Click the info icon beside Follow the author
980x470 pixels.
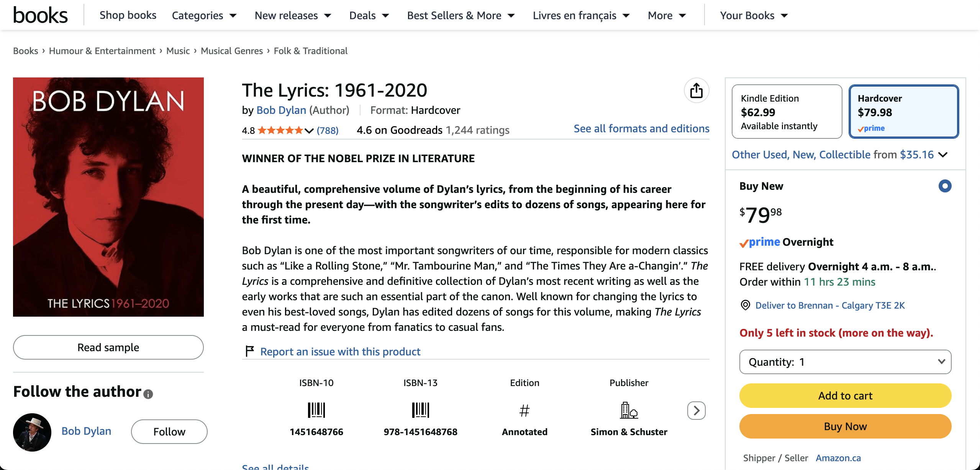pos(148,394)
